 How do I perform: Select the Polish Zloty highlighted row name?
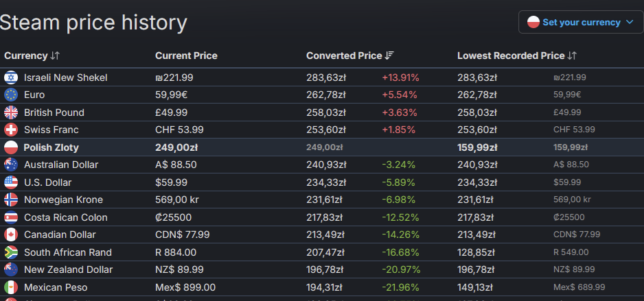tap(51, 147)
